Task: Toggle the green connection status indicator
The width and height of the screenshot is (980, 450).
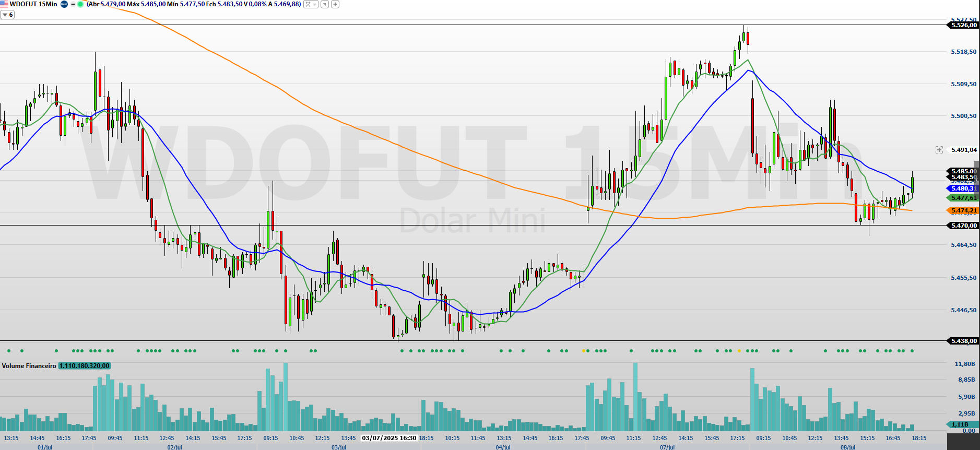Action: click(x=80, y=4)
